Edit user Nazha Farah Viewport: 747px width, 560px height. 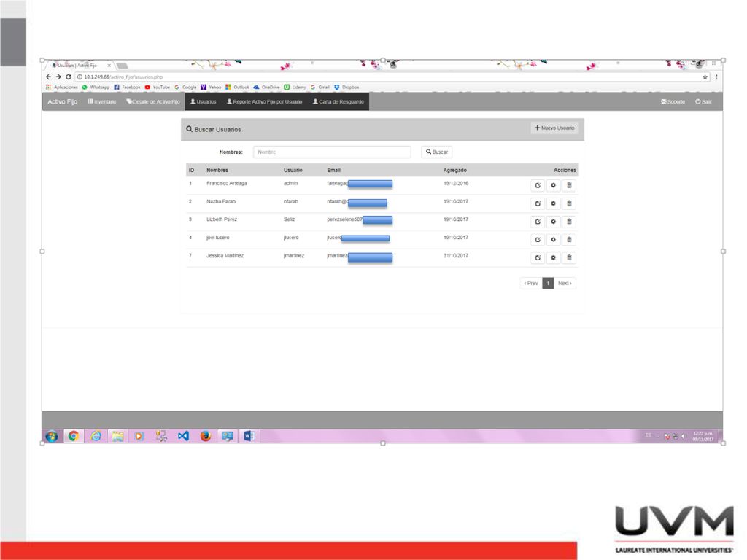pos(538,203)
